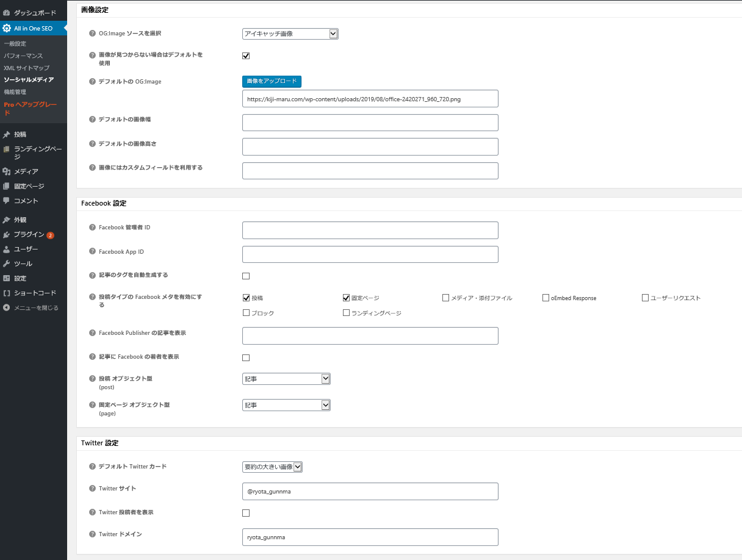Click the Facebook 管理者 ID input field
The image size is (742, 560).
tap(370, 230)
